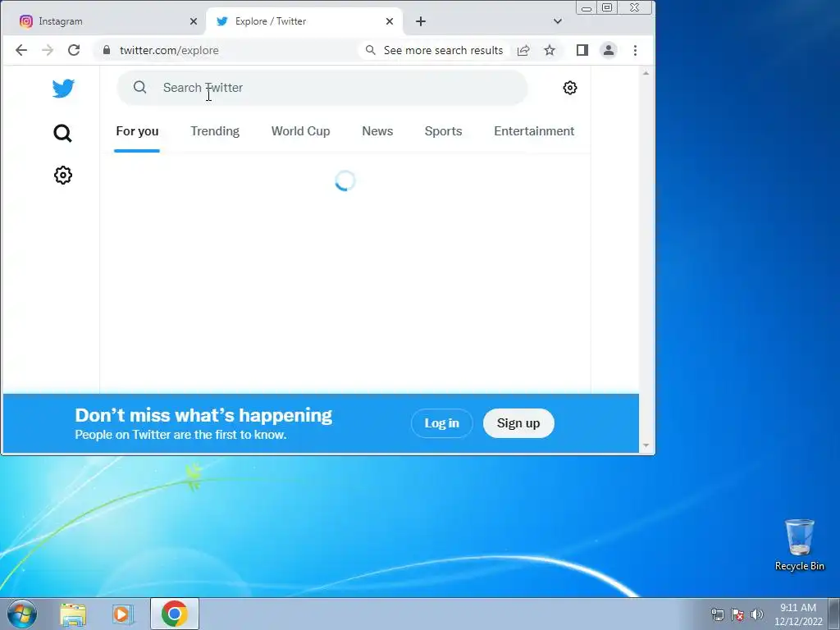Open the Chrome profile avatar
The width and height of the screenshot is (840, 630).
click(x=609, y=50)
